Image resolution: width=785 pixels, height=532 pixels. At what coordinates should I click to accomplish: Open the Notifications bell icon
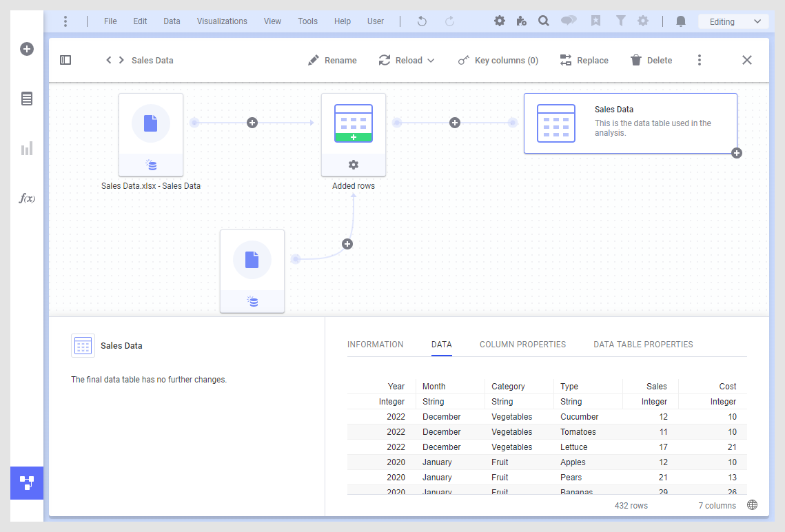[x=681, y=21]
